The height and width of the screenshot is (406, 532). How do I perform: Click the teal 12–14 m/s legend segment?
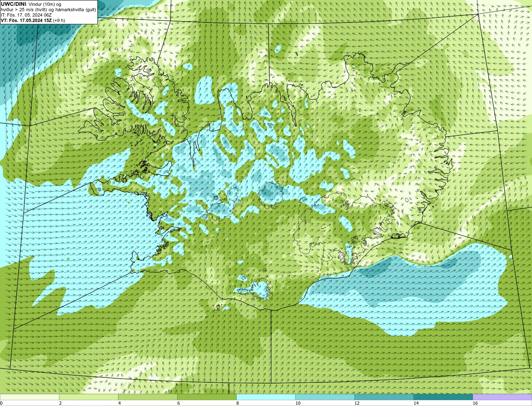[x=384, y=397]
